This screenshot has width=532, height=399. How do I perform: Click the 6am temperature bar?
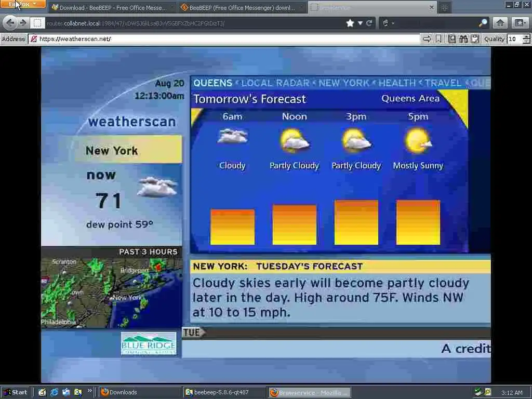point(232,227)
